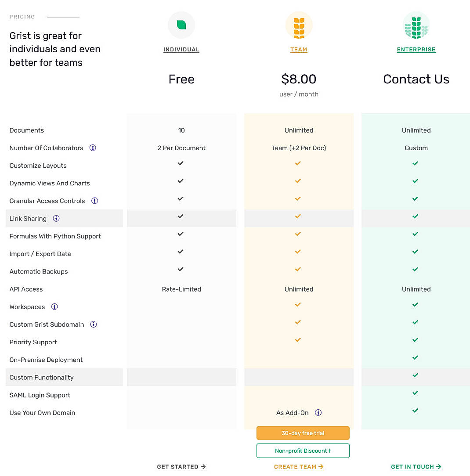
Task: Switch to the INDIVIDUAL plan tab
Action: (181, 49)
